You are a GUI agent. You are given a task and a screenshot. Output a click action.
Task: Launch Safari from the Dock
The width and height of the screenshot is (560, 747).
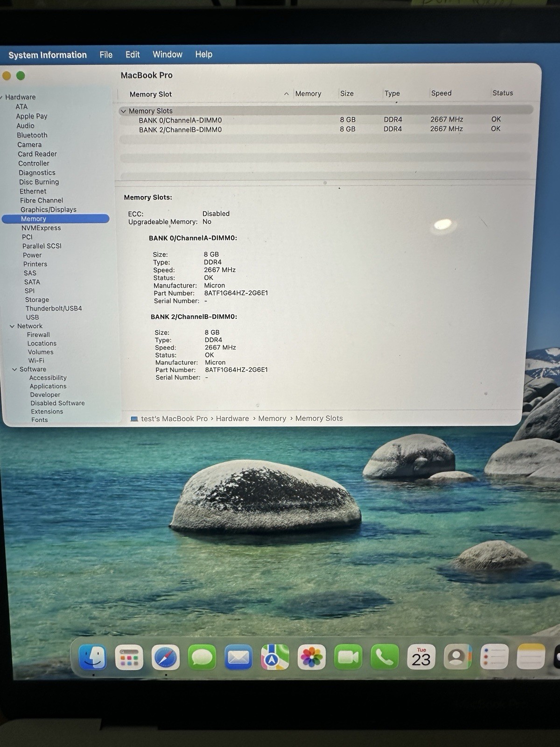166,657
